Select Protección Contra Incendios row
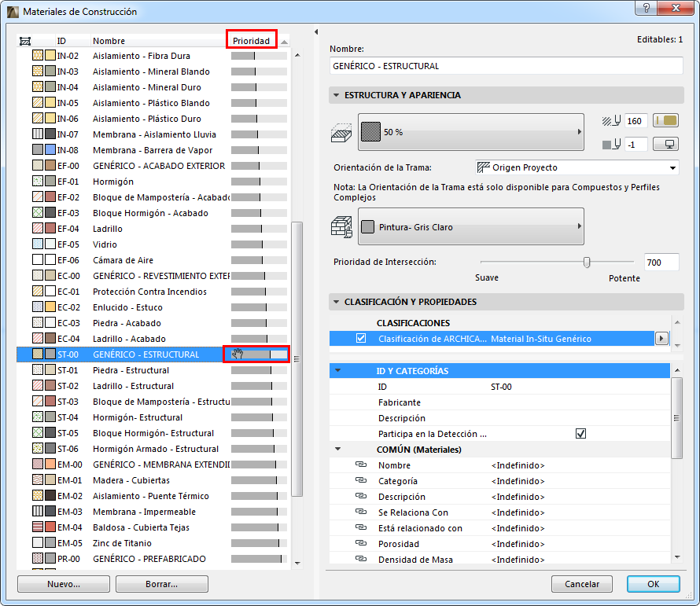 coord(153,292)
